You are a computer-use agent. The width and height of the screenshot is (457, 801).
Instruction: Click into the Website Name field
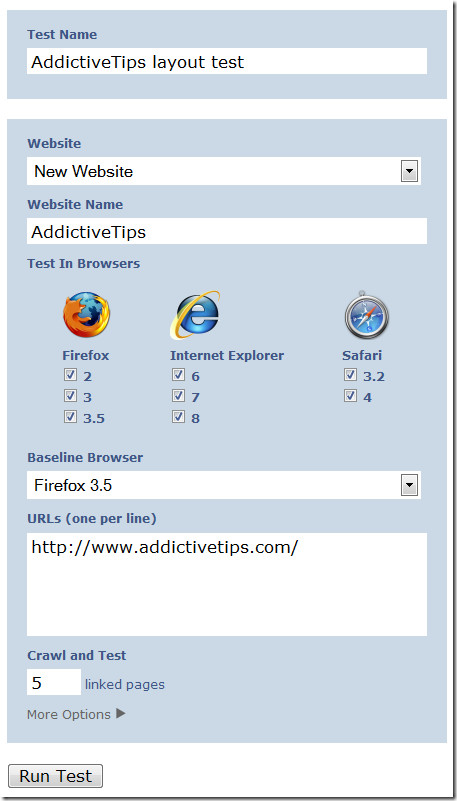point(227,231)
